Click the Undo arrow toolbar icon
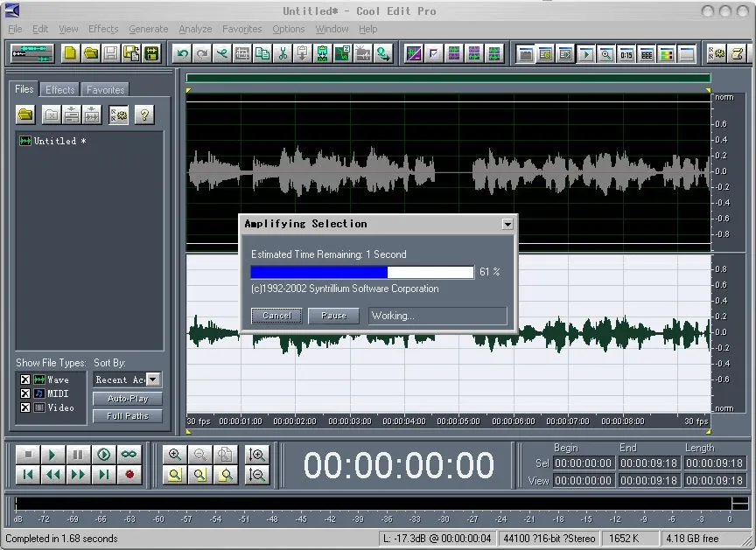 (x=182, y=53)
